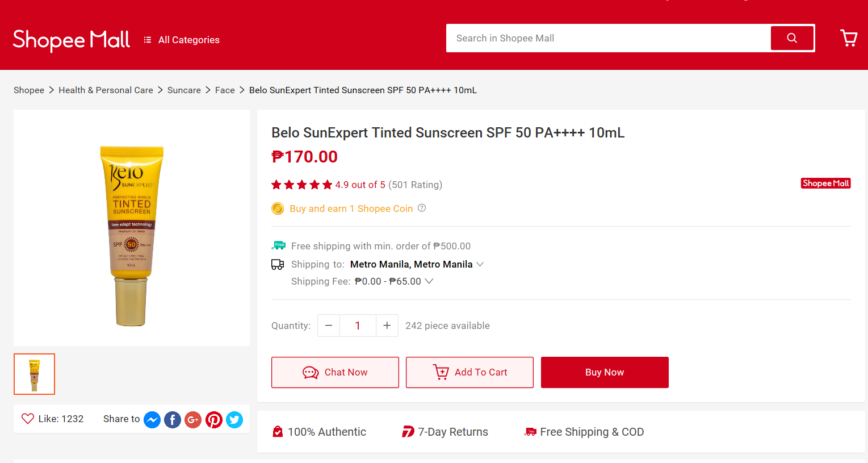The image size is (868, 463).
Task: Open the All Categories menu
Action: coord(182,40)
